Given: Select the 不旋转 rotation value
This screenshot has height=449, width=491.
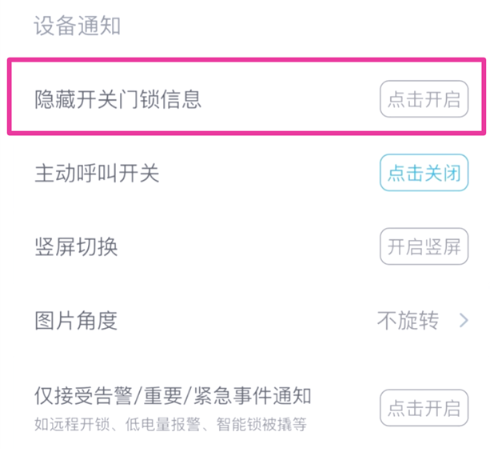Looking at the screenshot, I should tap(408, 320).
